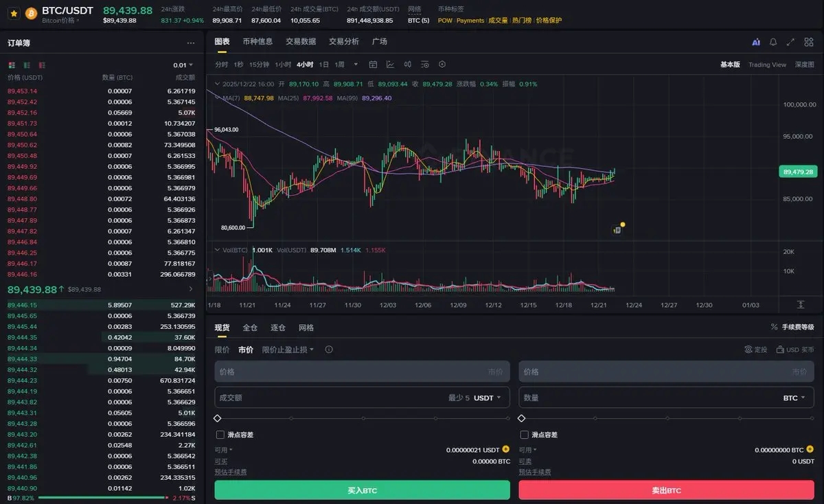Select the 1日 interval

pyautogui.click(x=324, y=65)
